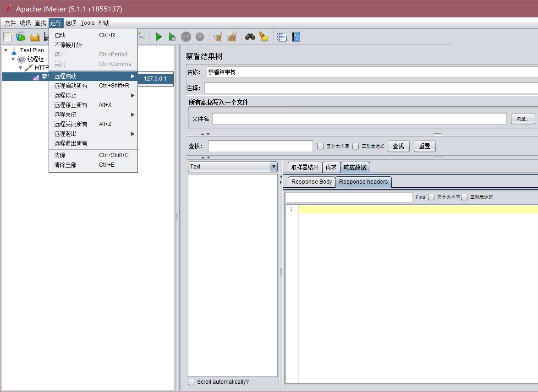Select the Test Plan tree row label
The height and width of the screenshot is (392, 538).
[32, 50]
